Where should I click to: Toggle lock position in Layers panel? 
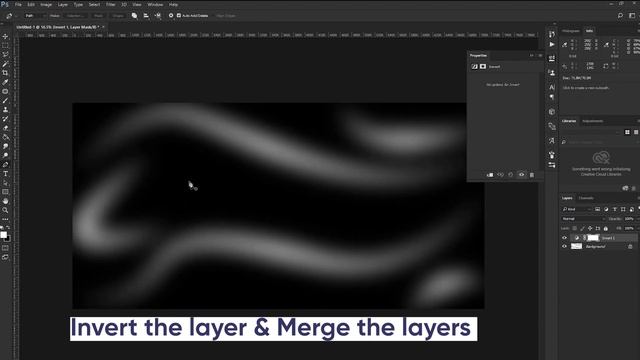(x=590, y=228)
